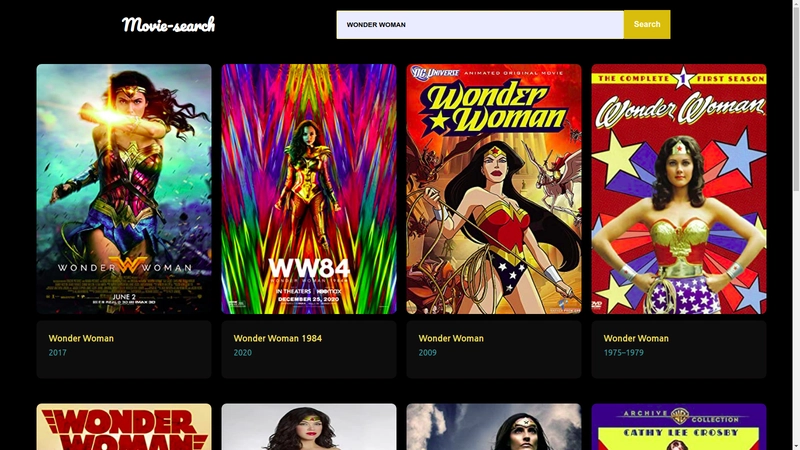Click the 1975–1979 year label

coord(623,353)
